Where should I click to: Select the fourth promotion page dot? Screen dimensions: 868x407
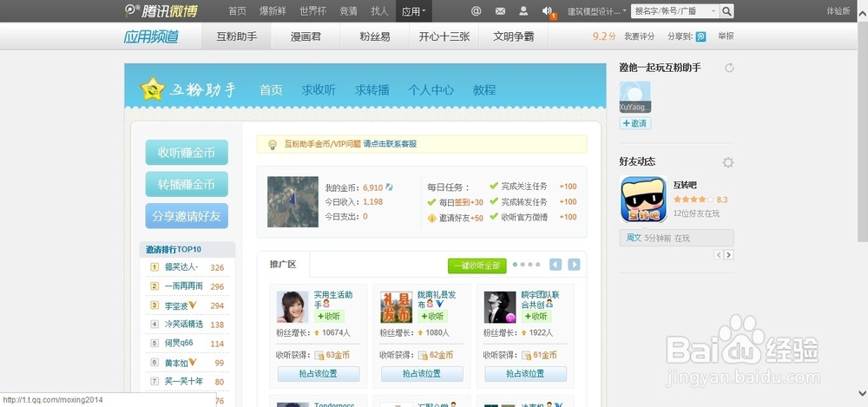coord(537,265)
